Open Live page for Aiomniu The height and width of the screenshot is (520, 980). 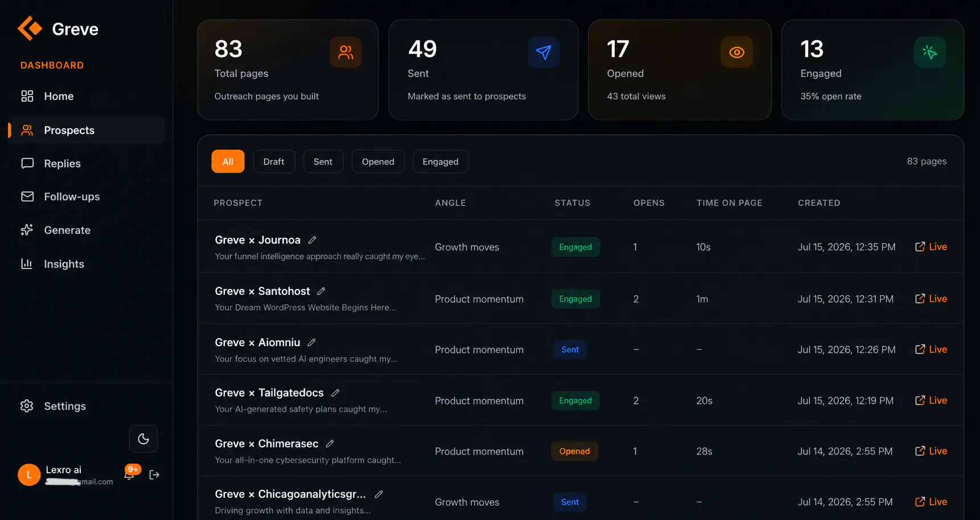click(x=931, y=349)
